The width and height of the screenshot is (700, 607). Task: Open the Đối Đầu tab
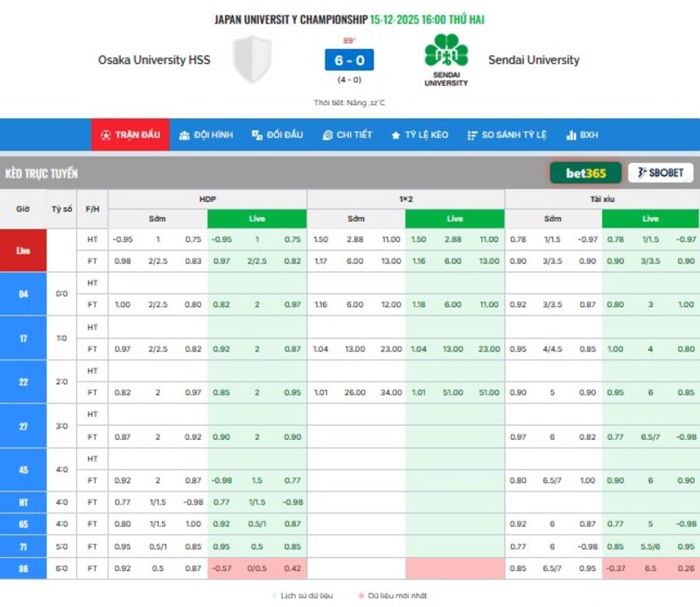[277, 135]
